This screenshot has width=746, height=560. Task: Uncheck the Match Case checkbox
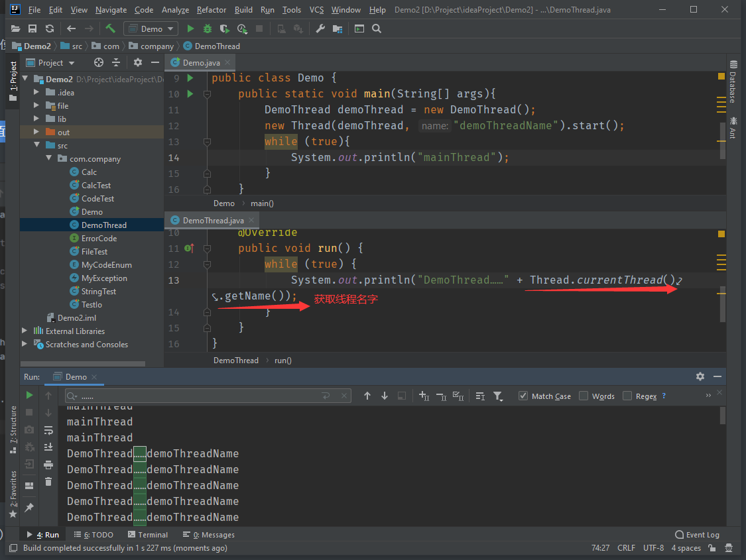click(523, 396)
